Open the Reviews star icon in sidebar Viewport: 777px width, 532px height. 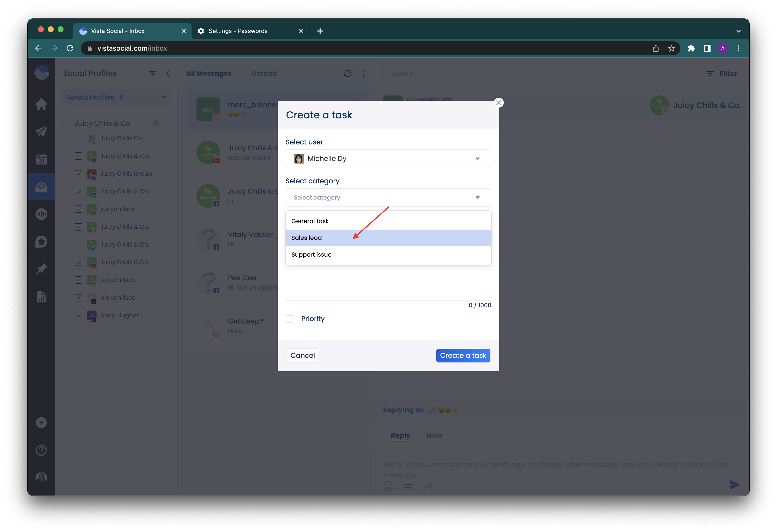point(41,242)
